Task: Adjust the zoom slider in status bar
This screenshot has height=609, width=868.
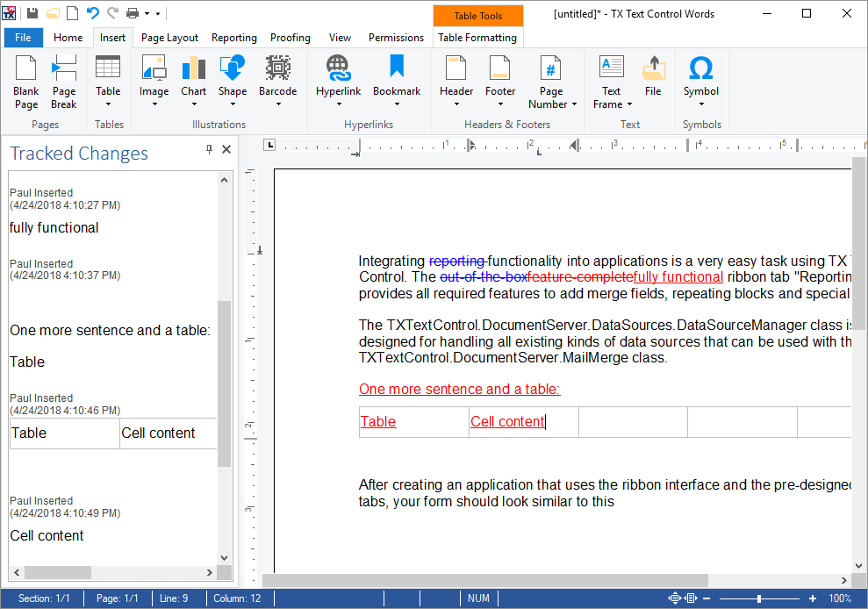Action: click(x=759, y=598)
